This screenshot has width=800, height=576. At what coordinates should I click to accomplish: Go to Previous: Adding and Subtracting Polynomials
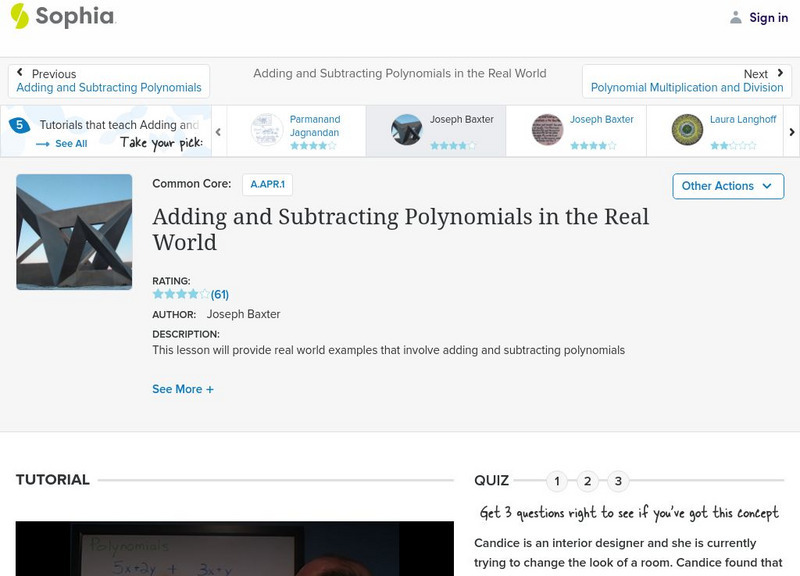[x=109, y=81]
